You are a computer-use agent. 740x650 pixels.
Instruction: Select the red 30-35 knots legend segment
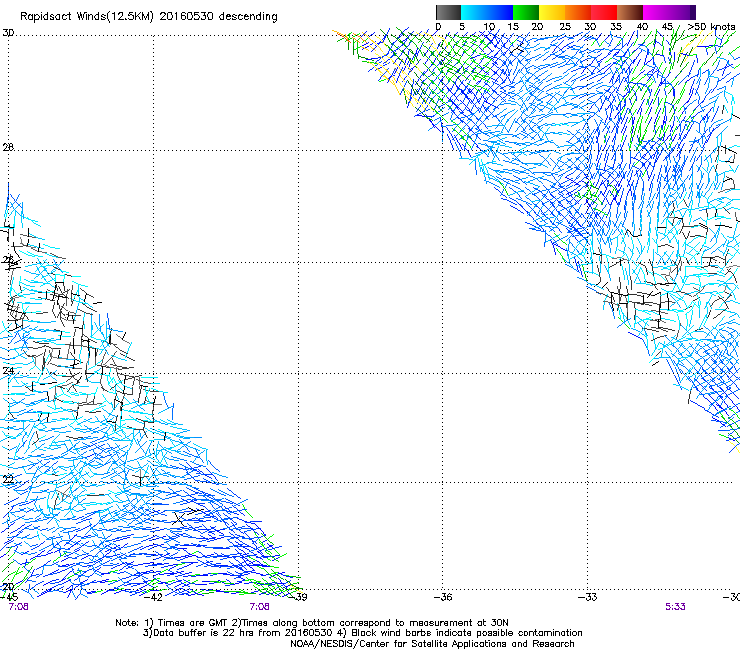click(604, 12)
